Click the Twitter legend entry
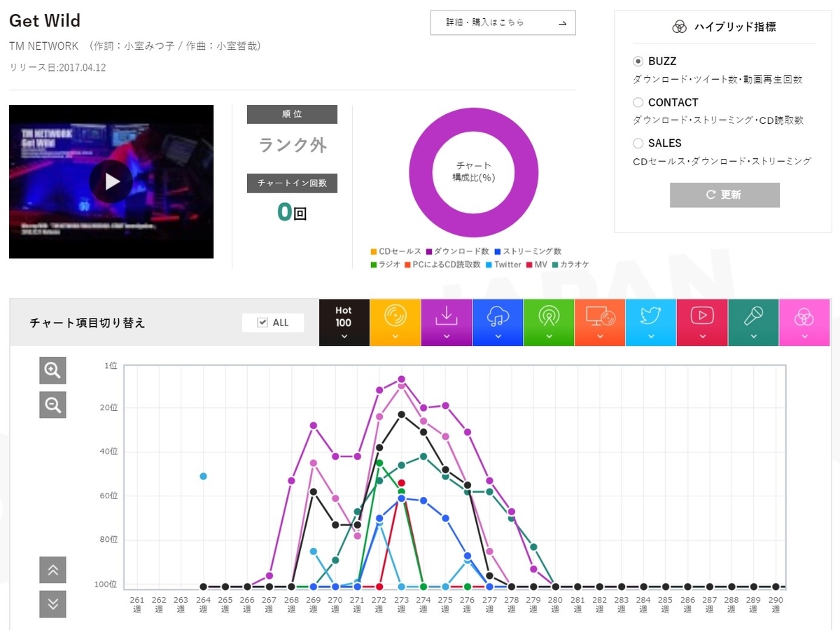 [x=503, y=265]
